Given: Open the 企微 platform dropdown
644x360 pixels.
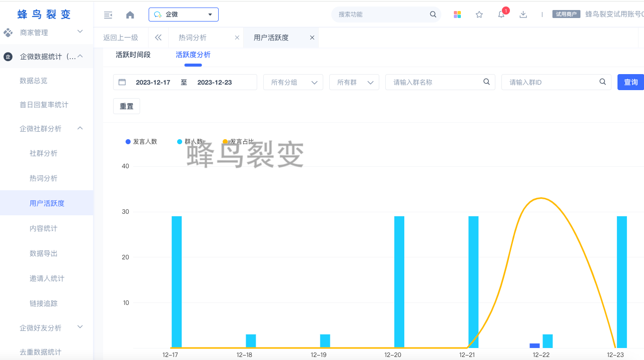Looking at the screenshot, I should click(183, 15).
